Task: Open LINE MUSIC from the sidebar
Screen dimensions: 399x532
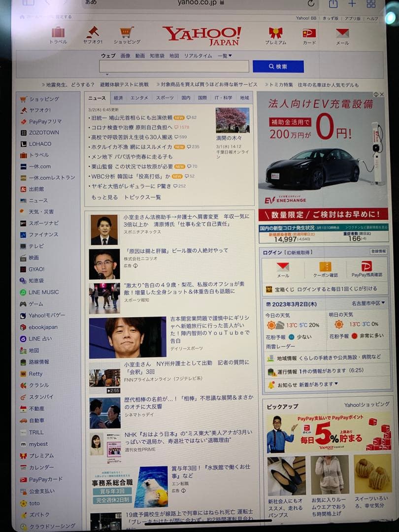Action: (x=43, y=292)
